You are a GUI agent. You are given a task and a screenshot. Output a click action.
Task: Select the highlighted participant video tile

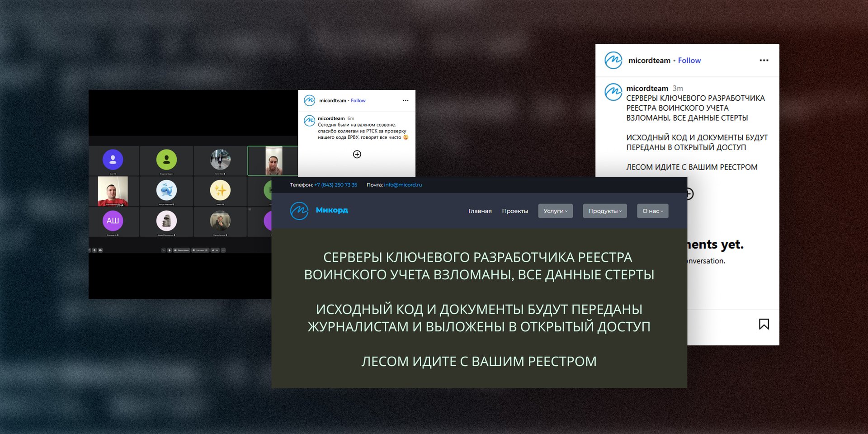272,160
